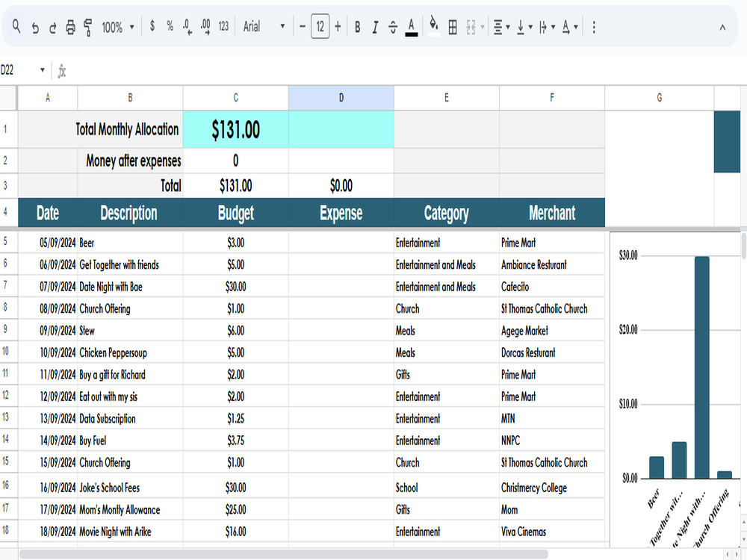This screenshot has height=560, width=747.
Task: Open the borders menu
Action: [453, 27]
